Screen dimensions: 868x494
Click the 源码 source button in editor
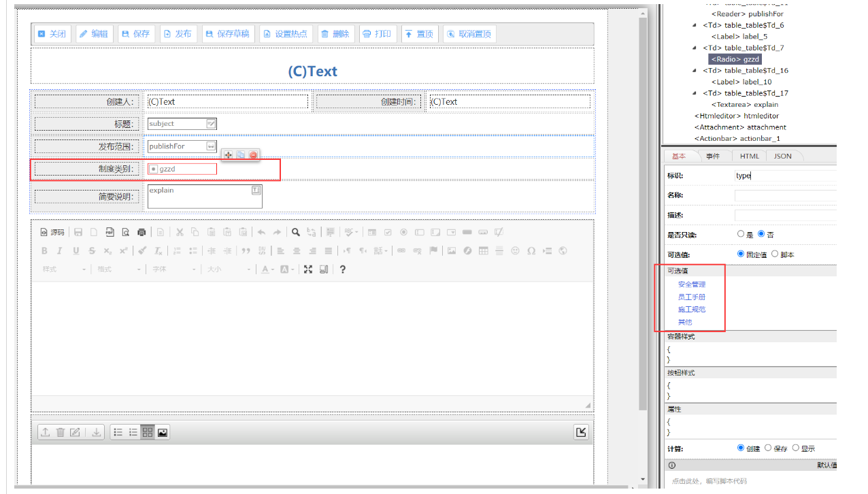coord(52,232)
